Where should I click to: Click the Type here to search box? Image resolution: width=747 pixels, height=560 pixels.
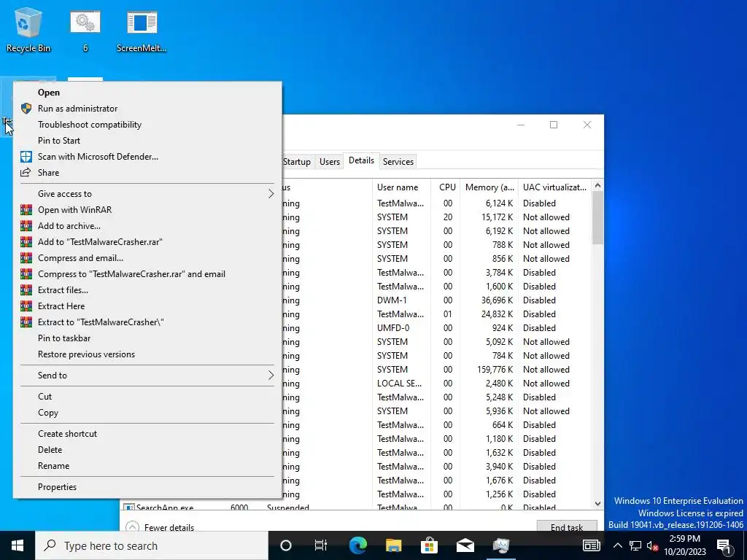pyautogui.click(x=152, y=545)
